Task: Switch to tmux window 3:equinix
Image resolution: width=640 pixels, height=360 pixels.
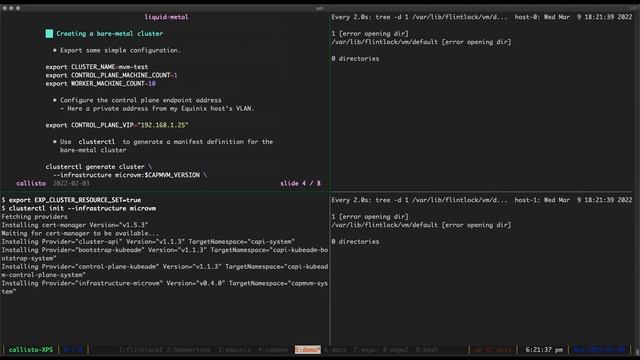Action: point(234,350)
